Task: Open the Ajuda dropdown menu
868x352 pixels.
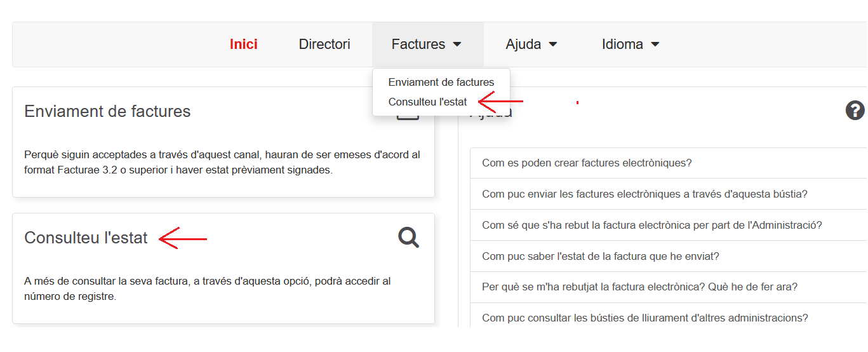Action: click(x=531, y=44)
